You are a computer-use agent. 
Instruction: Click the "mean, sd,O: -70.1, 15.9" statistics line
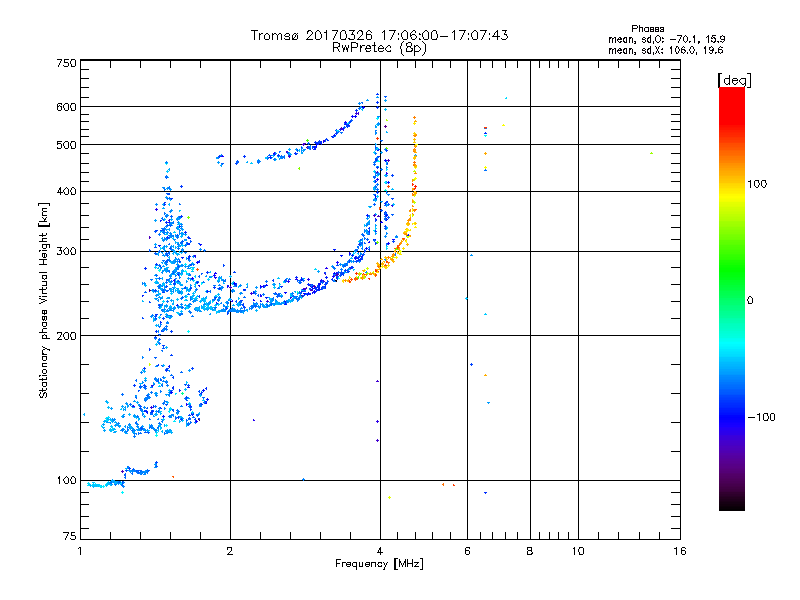(666, 39)
